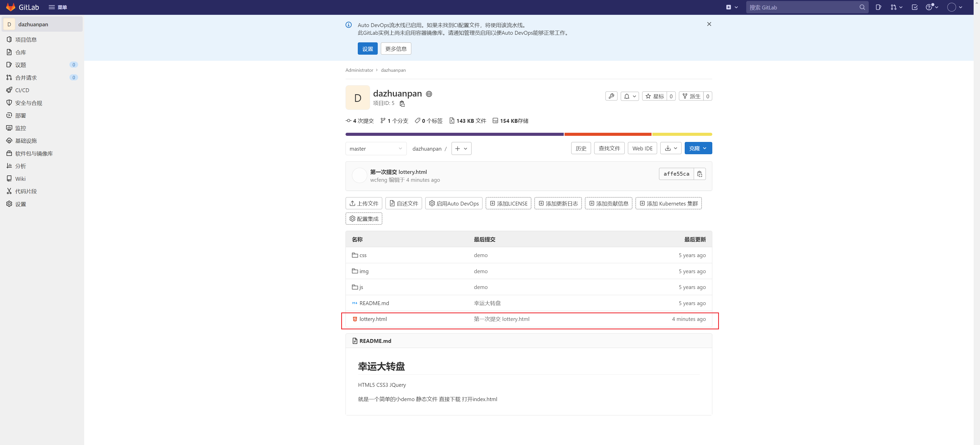Open the css folder

pyautogui.click(x=363, y=255)
